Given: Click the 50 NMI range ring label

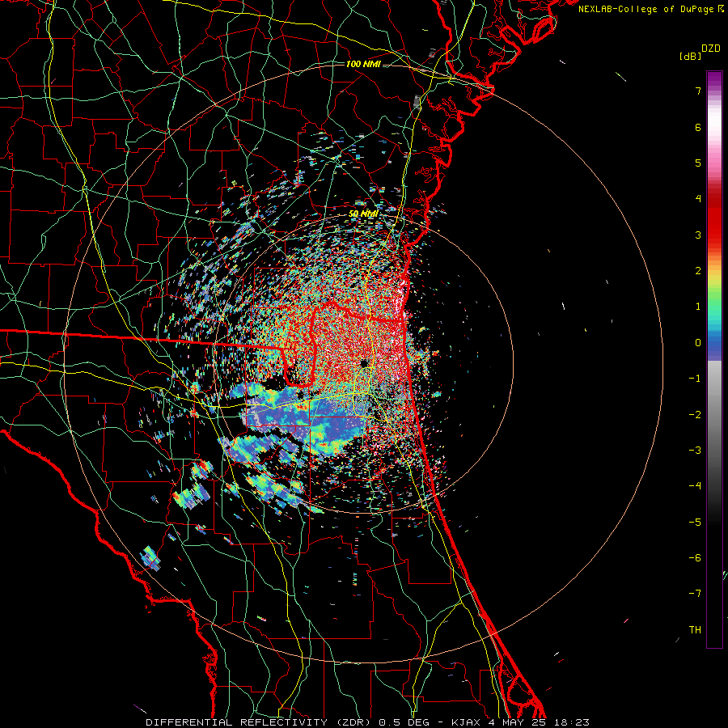Looking at the screenshot, I should 363,214.
